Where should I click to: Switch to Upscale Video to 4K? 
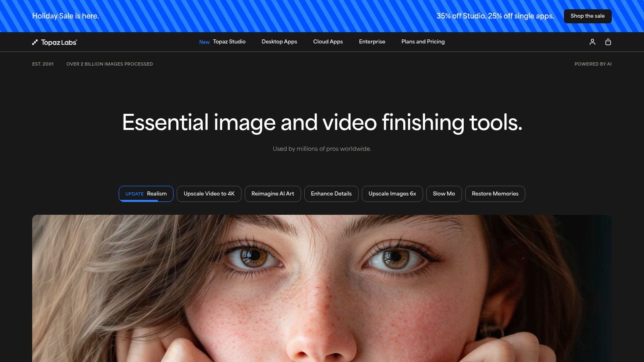click(x=209, y=193)
